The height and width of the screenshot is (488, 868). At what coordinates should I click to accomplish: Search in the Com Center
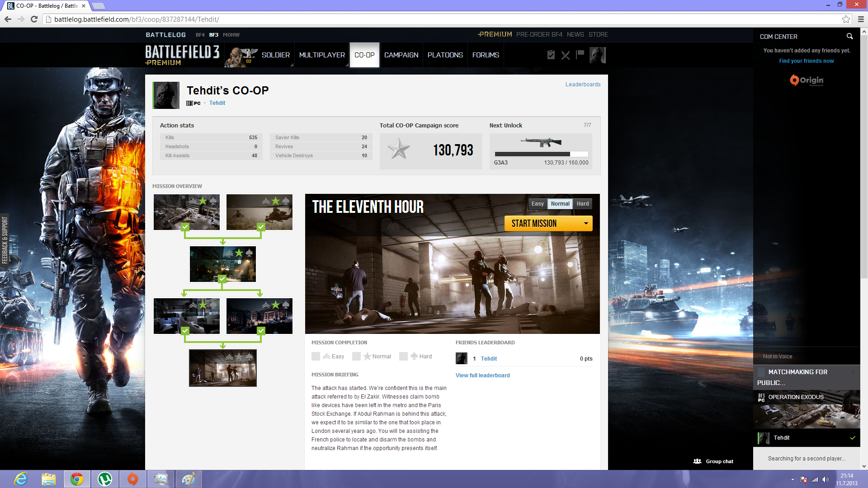pyautogui.click(x=850, y=36)
